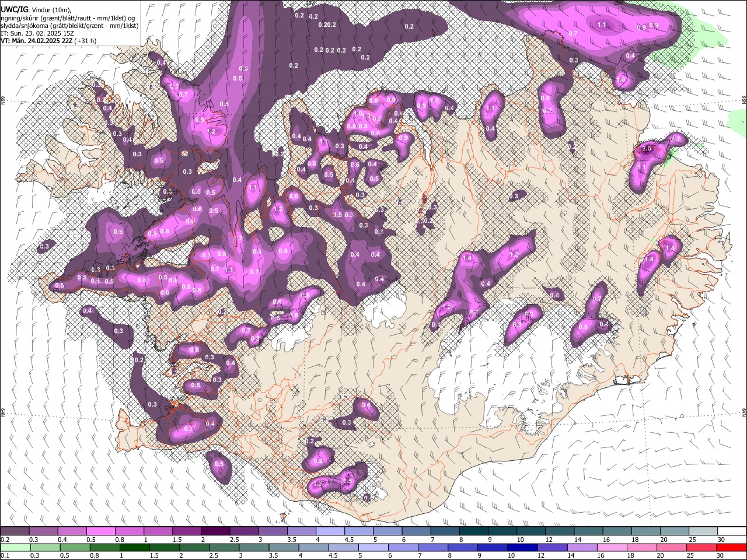Select the bright pink 0.5 swatch in upper legend
Screen dimensions: 747x560
tap(100, 531)
